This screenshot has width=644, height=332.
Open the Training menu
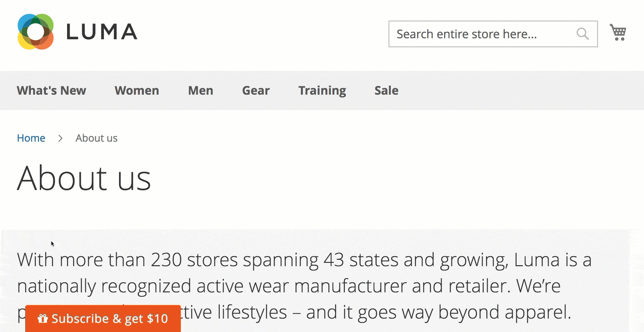322,90
